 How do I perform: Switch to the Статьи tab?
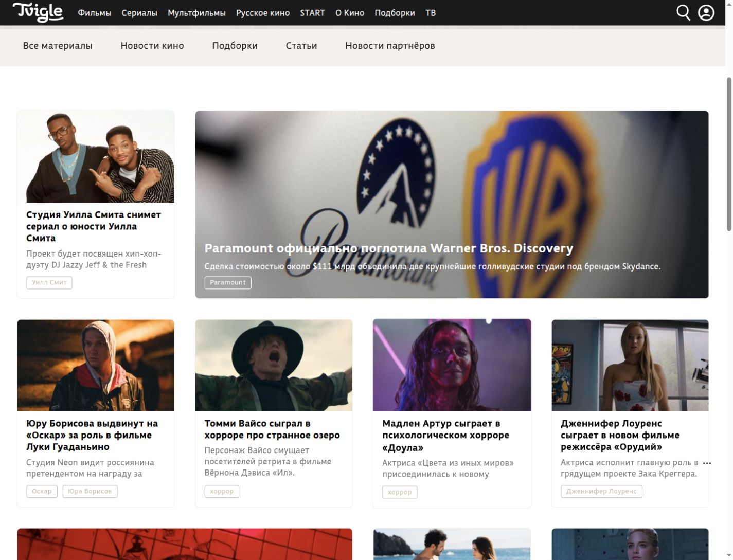tap(301, 46)
